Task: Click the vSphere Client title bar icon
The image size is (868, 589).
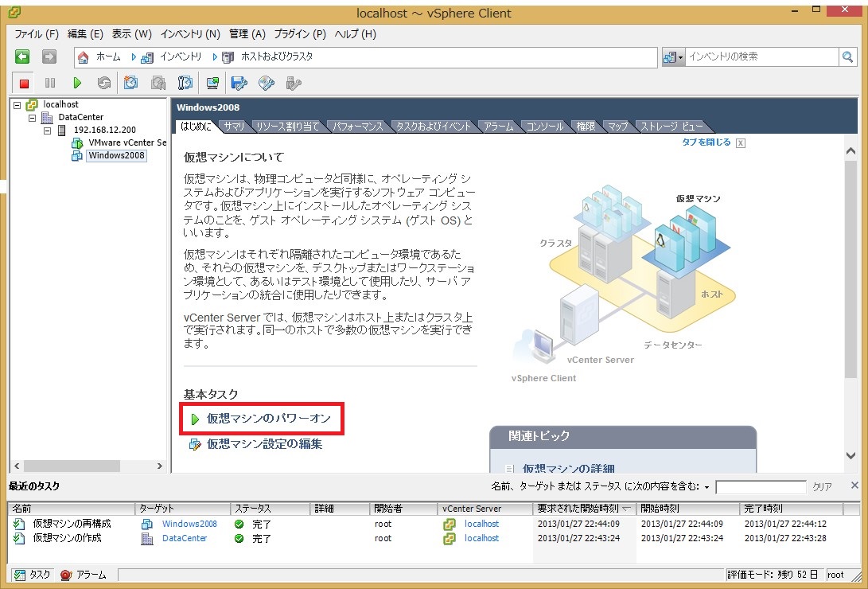Action: tap(15, 12)
